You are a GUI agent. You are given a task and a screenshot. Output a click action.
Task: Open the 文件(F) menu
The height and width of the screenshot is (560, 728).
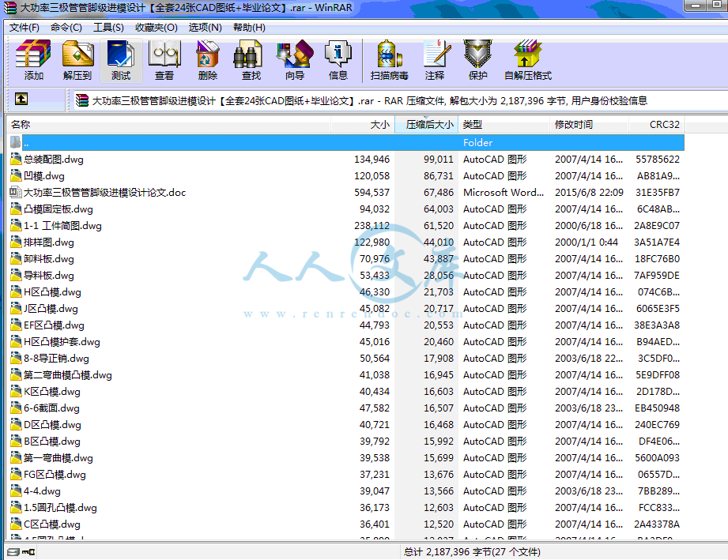[x=25, y=28]
